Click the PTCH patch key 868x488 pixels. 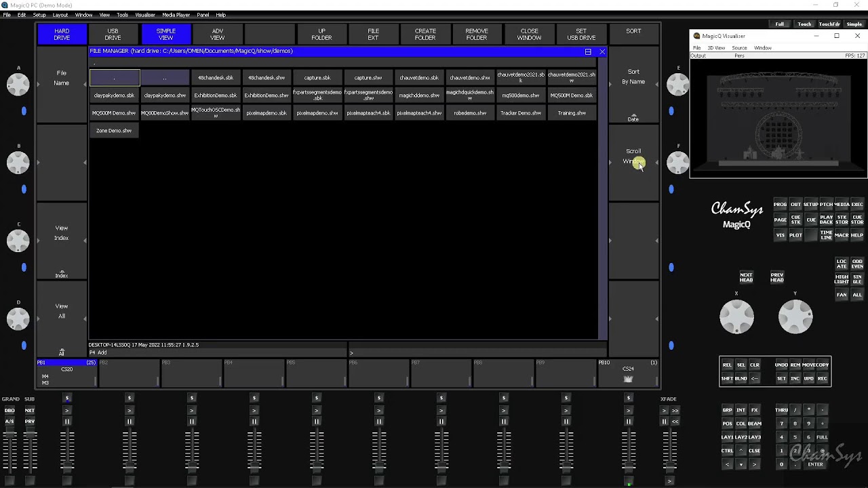826,205
